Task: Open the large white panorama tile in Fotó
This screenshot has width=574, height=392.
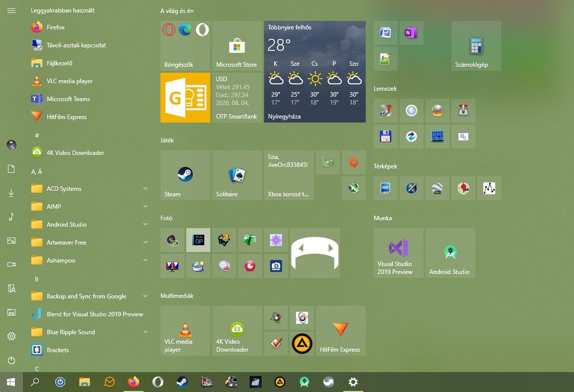Action: click(315, 253)
